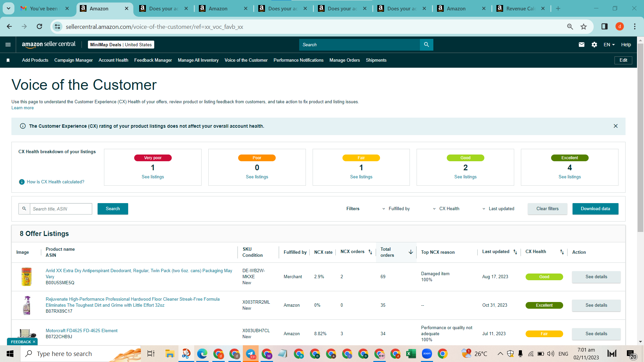Go to Performance Notifications
644x362 pixels.
click(299, 60)
